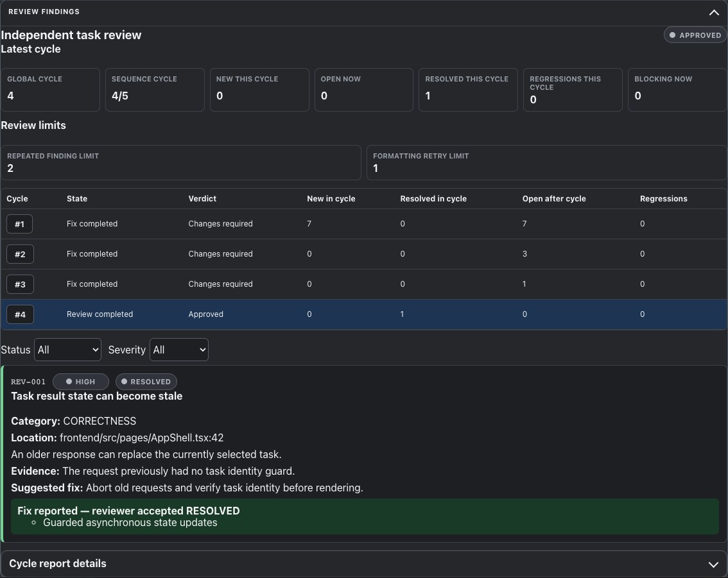Click the Formatting Retry Limit card
This screenshot has height=578, width=728.
(x=547, y=162)
